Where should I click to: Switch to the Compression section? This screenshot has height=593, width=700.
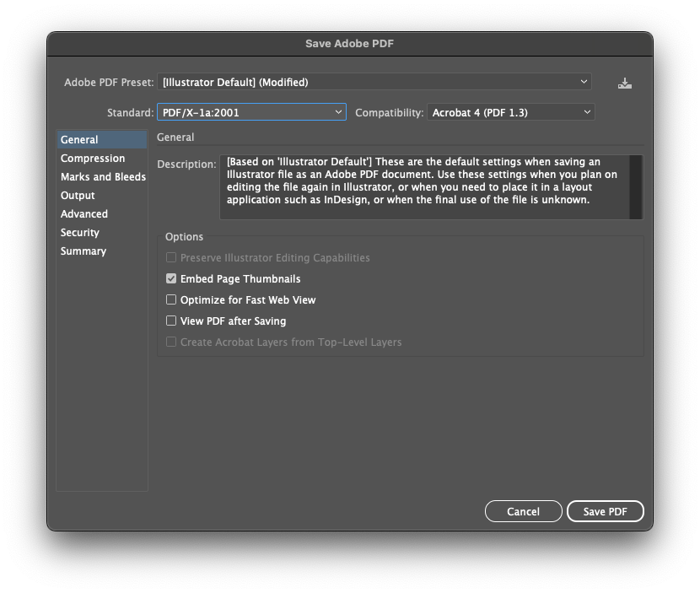[93, 159]
